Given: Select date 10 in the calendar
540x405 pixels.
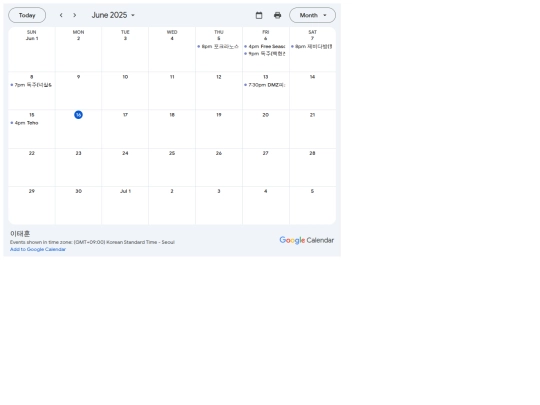Looking at the screenshot, I should pyautogui.click(x=125, y=77).
